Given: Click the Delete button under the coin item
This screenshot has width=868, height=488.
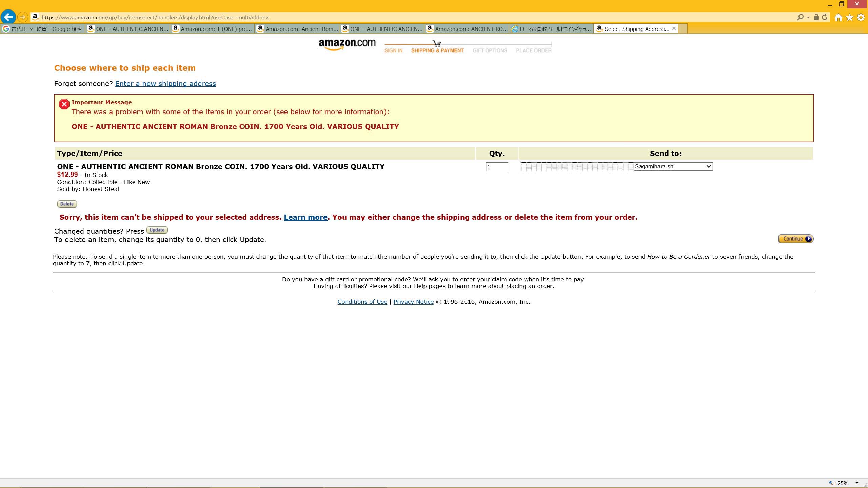Looking at the screenshot, I should click(67, 204).
